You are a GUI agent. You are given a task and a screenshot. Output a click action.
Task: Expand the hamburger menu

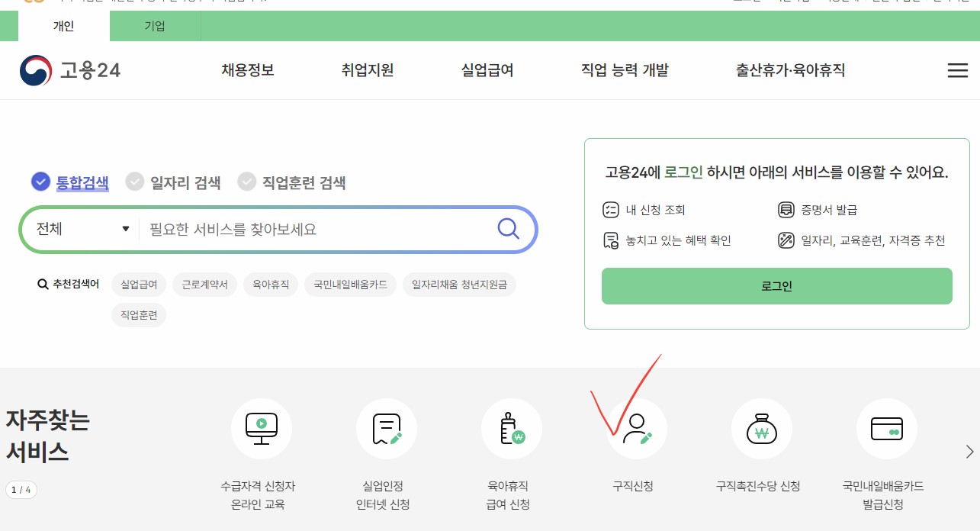pyautogui.click(x=957, y=70)
